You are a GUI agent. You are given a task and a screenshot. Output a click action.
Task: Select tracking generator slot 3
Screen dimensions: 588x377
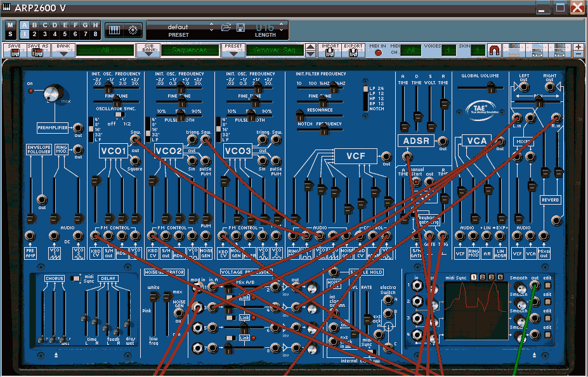pos(491,278)
